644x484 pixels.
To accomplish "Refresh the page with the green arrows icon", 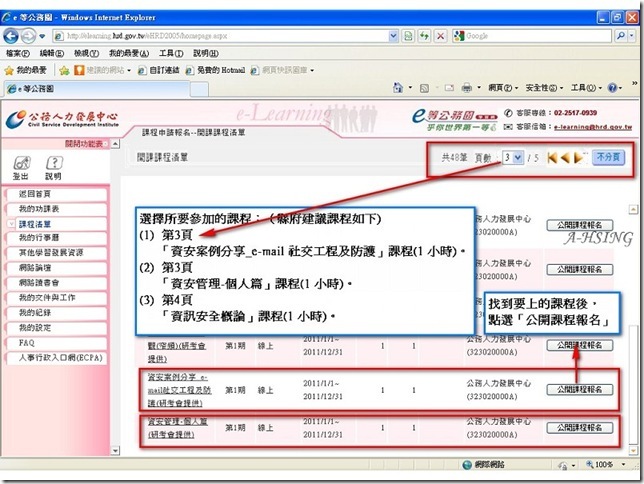I will pos(424,36).
